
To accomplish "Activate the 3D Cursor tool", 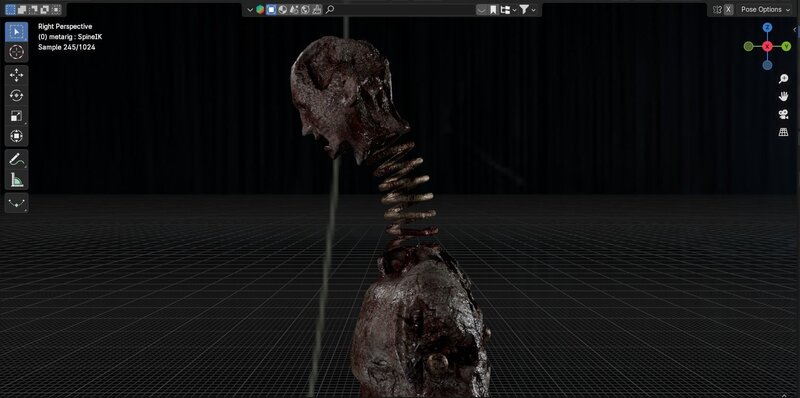I will click(16, 52).
